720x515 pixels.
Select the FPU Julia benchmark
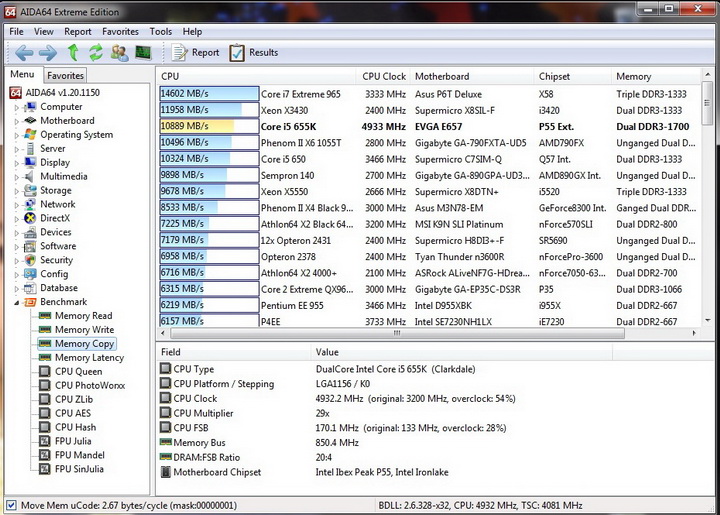point(73,441)
